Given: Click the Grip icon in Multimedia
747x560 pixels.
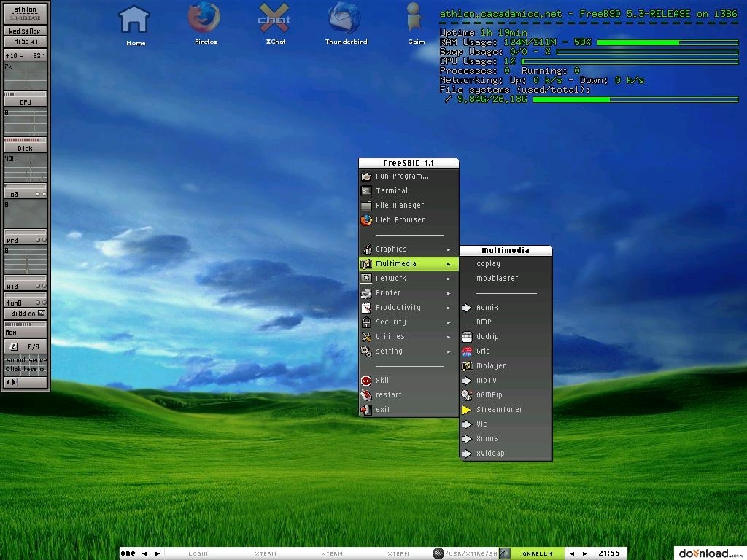Looking at the screenshot, I should [x=467, y=351].
